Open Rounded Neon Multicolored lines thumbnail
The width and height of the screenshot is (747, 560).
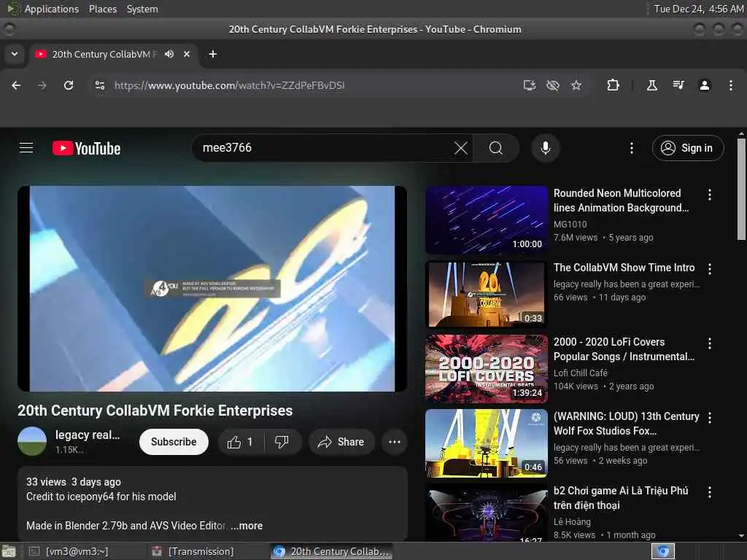[x=487, y=219]
